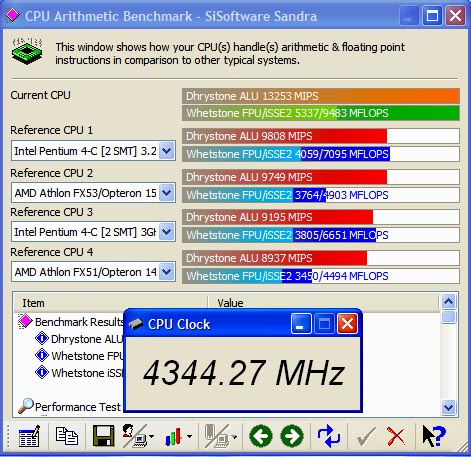Click the Current CPU label
Viewport: 471px width, 457px height.
[x=40, y=95]
